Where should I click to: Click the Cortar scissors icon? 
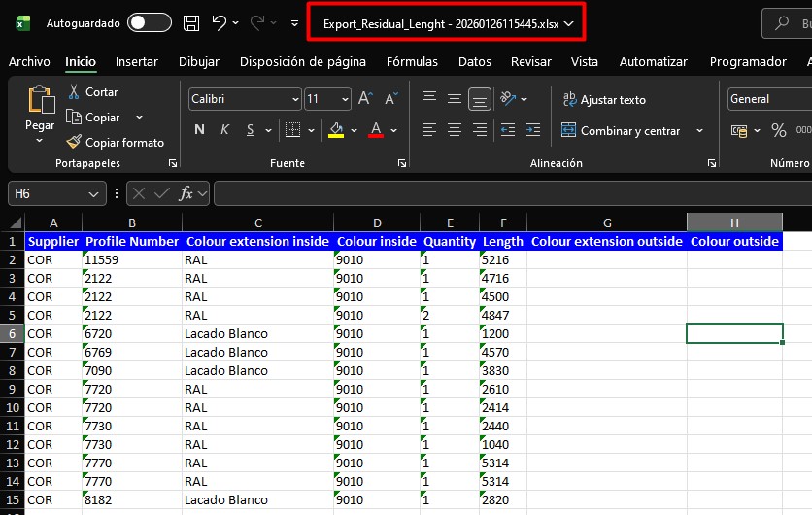pyautogui.click(x=74, y=92)
